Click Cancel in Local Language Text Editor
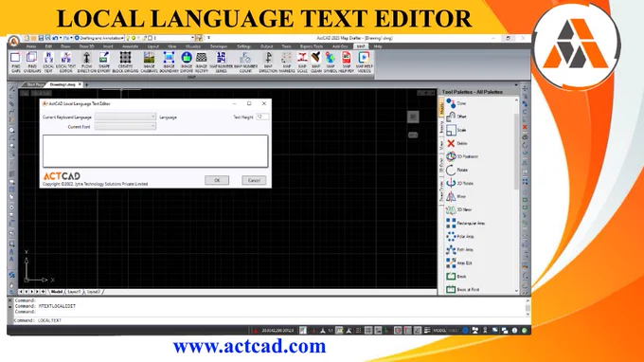Image resolution: width=644 pixels, height=362 pixels. click(254, 180)
